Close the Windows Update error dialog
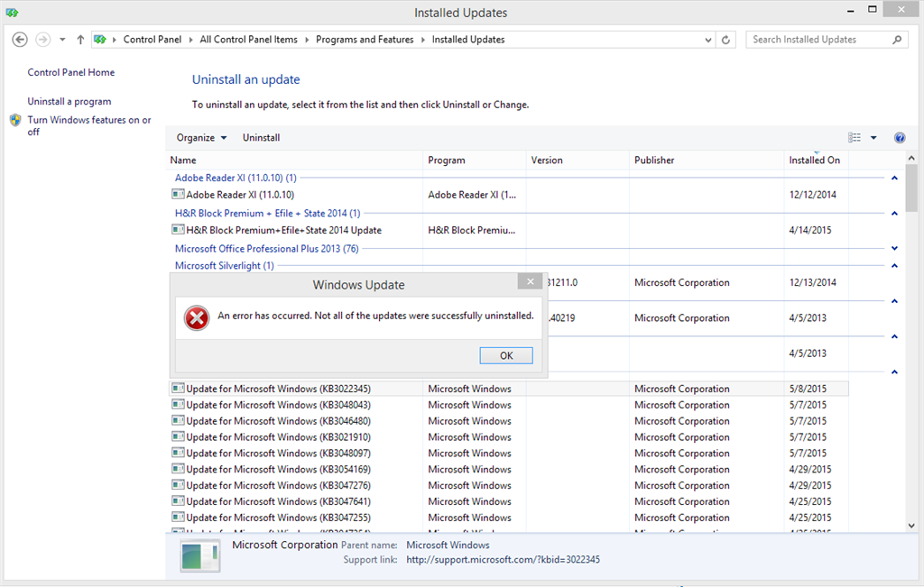 point(530,281)
